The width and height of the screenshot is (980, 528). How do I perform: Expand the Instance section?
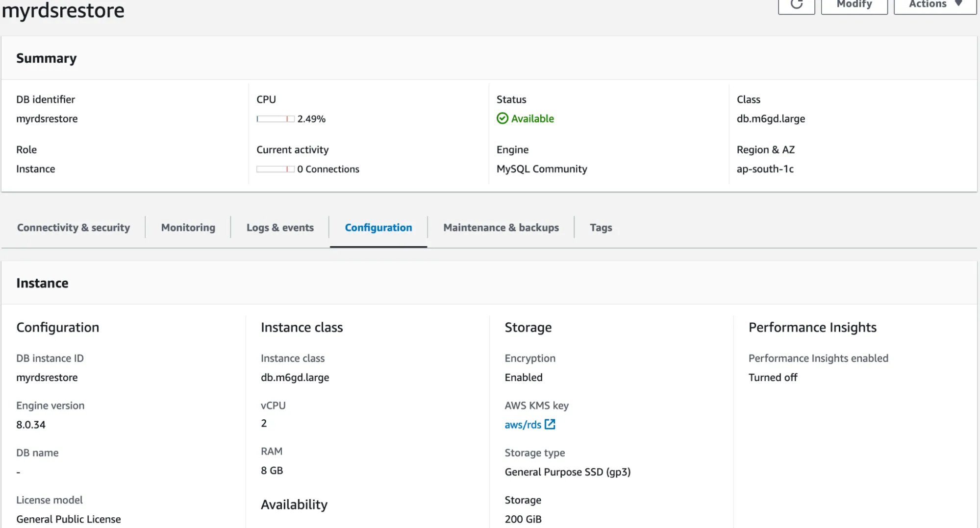(42, 283)
